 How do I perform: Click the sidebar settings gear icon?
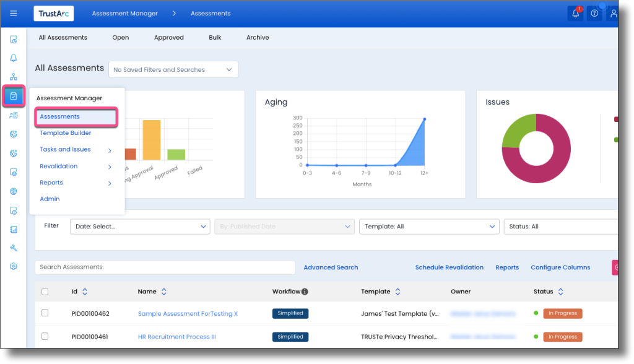click(14, 266)
